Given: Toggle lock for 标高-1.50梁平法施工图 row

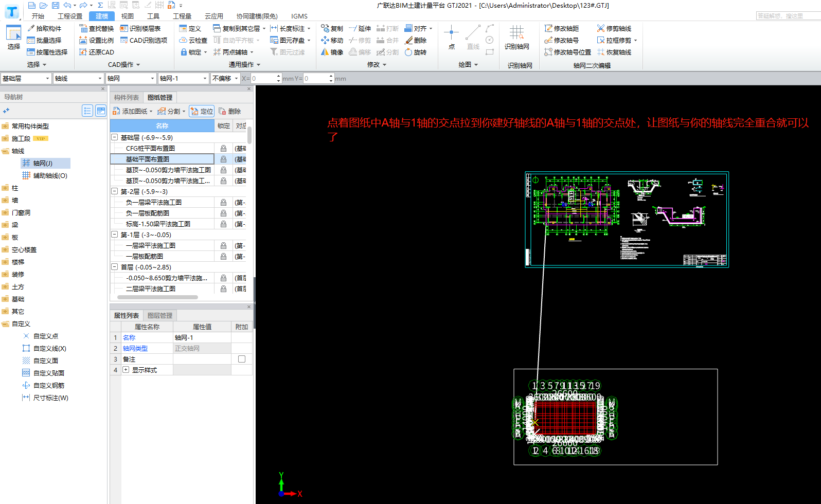Looking at the screenshot, I should pyautogui.click(x=223, y=224).
